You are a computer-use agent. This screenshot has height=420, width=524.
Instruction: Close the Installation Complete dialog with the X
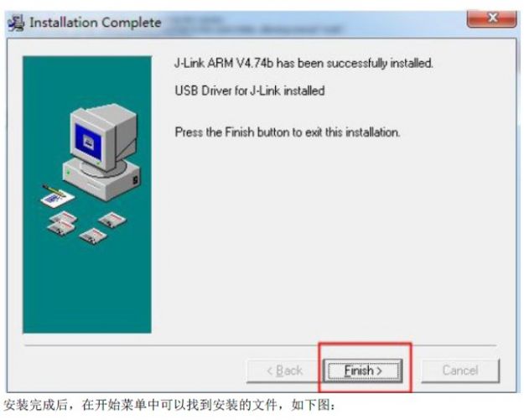click(x=492, y=18)
